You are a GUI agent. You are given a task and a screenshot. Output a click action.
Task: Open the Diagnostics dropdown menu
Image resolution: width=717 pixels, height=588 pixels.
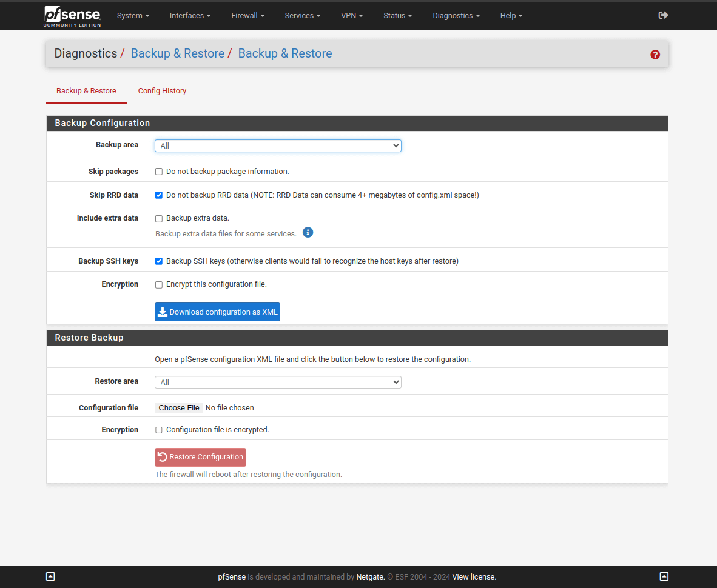[x=456, y=16]
